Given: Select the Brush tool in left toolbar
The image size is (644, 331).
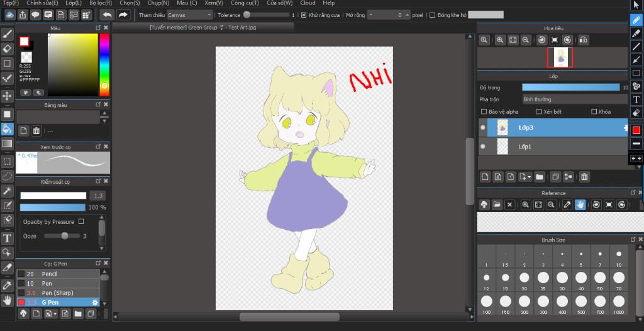Looking at the screenshot, I should point(7,35).
